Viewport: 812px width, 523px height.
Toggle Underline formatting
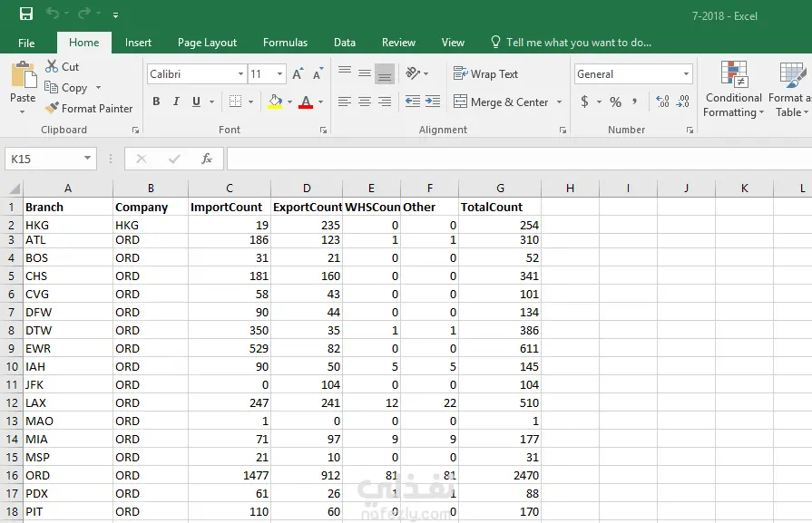(x=196, y=102)
